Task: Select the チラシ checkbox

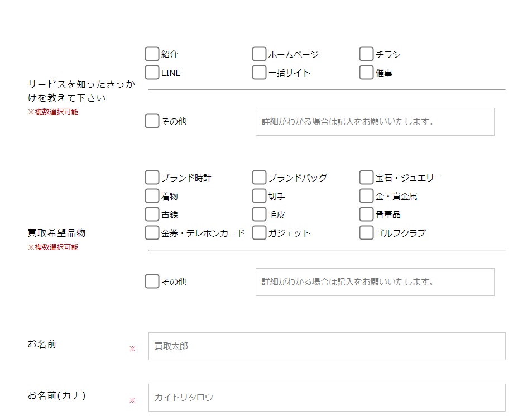Action: [366, 54]
